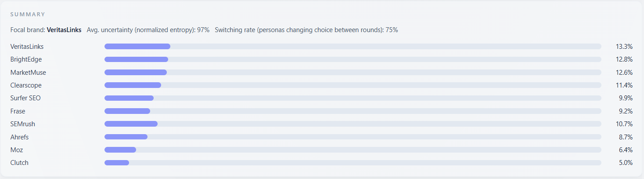The image size is (644, 179).
Task: Click the 75% switching rate value
Action: coord(392,30)
